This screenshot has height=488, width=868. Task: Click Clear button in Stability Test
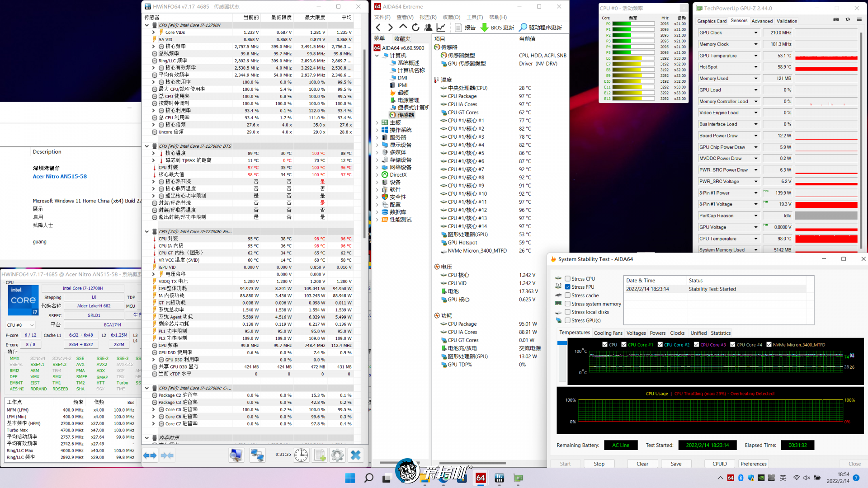click(642, 464)
